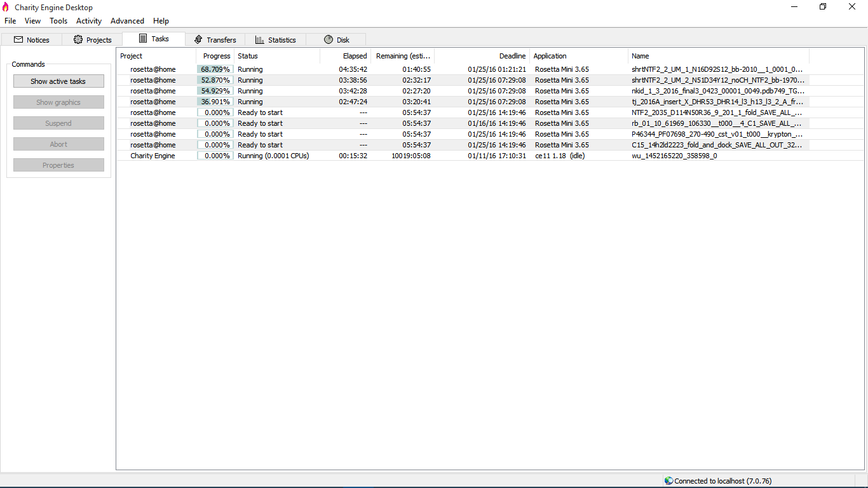Click deadline 01/16/16 14:19:46
This screenshot has width=868, height=488.
tap(497, 123)
